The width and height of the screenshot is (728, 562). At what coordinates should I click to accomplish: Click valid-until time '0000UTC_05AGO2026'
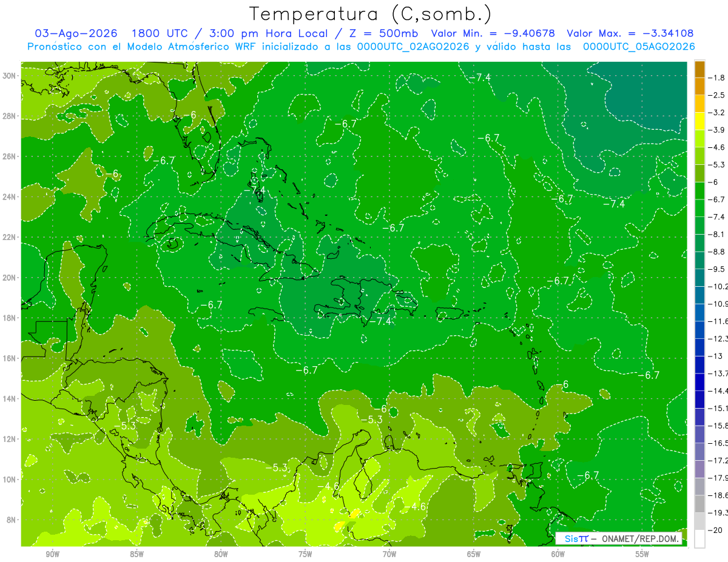639,47
